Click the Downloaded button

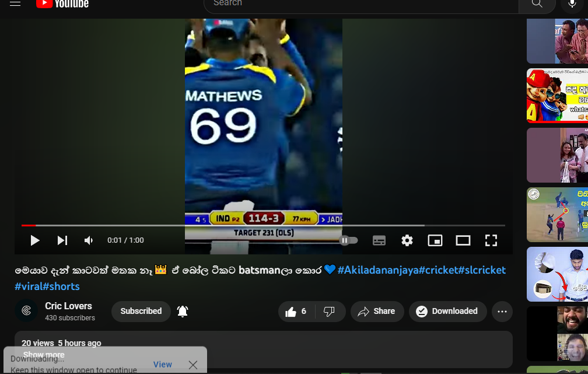click(448, 312)
